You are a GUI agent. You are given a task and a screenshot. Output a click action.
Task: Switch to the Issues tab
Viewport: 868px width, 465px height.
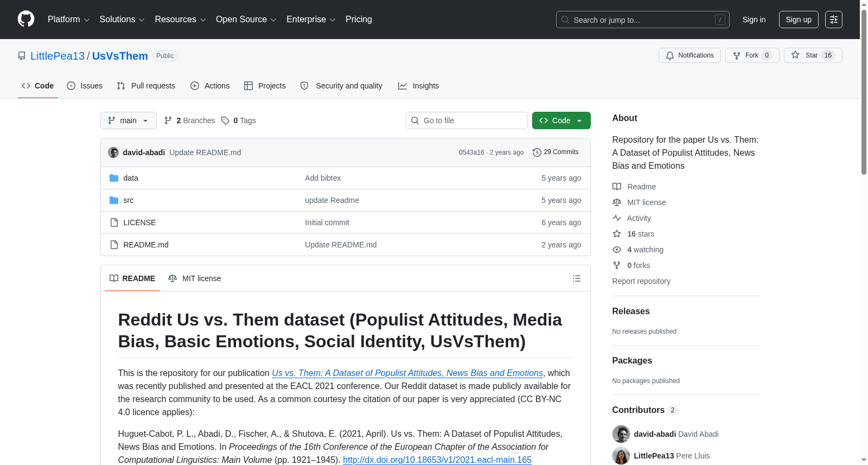point(85,86)
